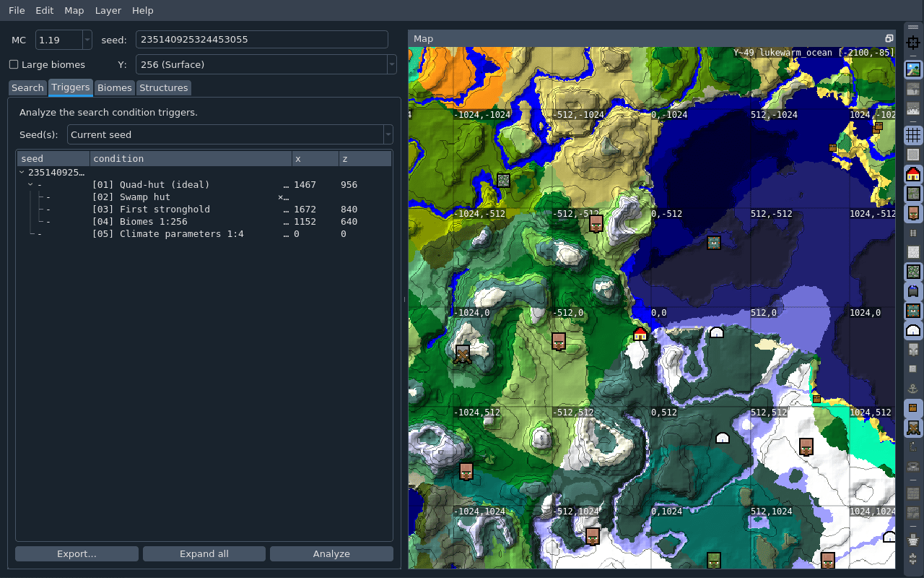Open the Edit menu
The width and height of the screenshot is (924, 578).
point(45,11)
